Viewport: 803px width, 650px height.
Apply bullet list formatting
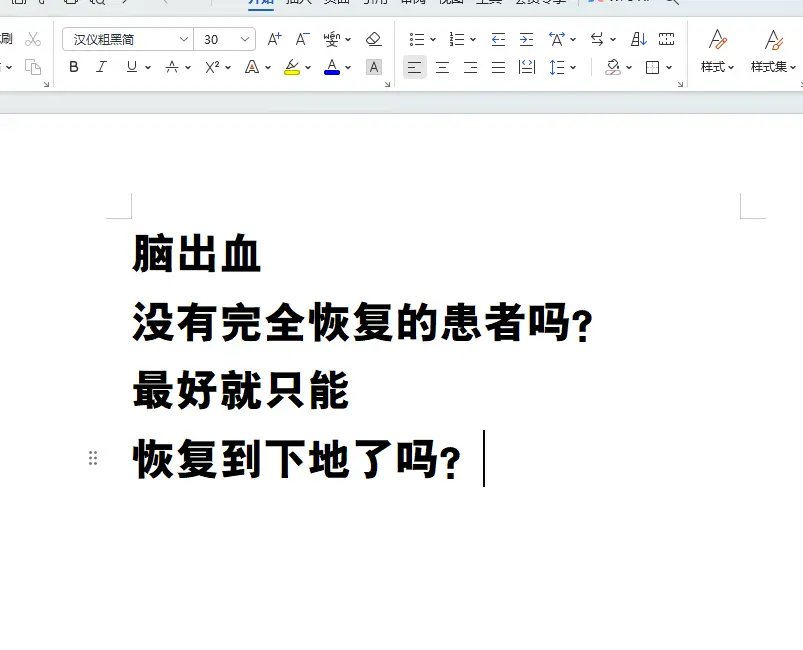click(x=417, y=39)
